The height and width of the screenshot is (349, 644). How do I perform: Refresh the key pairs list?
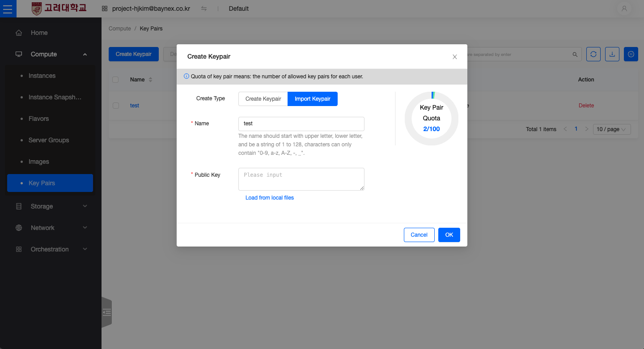[593, 54]
